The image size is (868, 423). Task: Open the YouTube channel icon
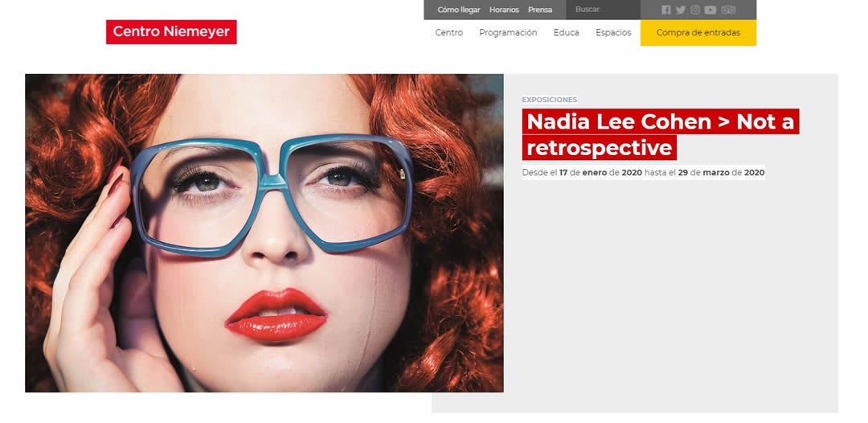coord(710,10)
